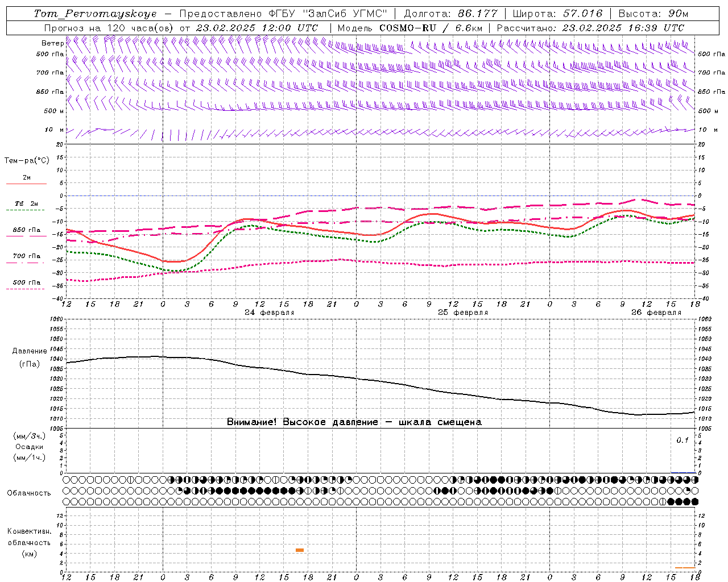
Task: Click the (мм/3ч.) precipitation unit label
Action: [x=30, y=436]
